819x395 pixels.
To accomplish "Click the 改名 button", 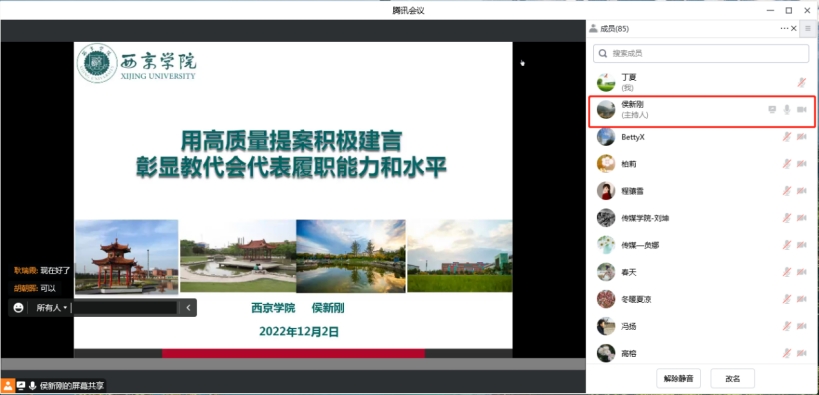I will pos(732,379).
